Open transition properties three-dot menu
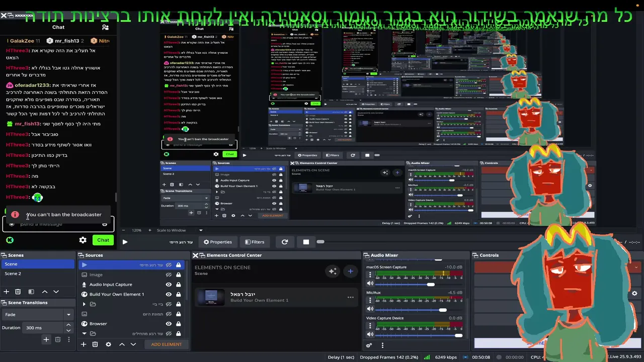The image size is (644, 362). tap(68, 340)
